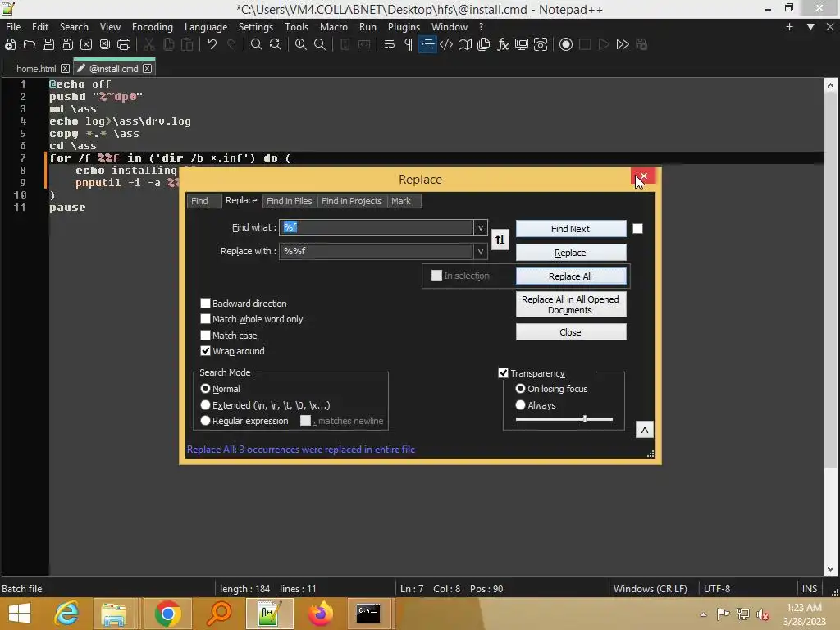The height and width of the screenshot is (630, 840).
Task: Open Google Chrome from the taskbar
Action: click(167, 614)
